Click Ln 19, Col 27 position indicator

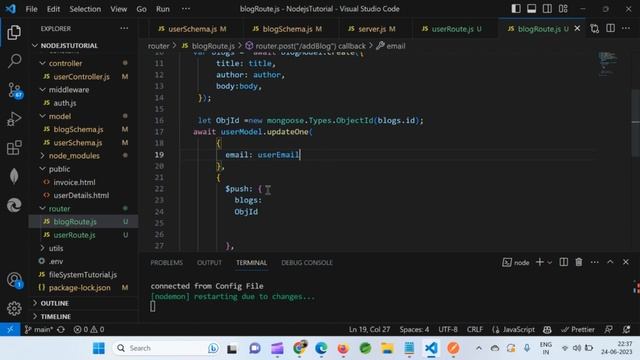coord(369,329)
